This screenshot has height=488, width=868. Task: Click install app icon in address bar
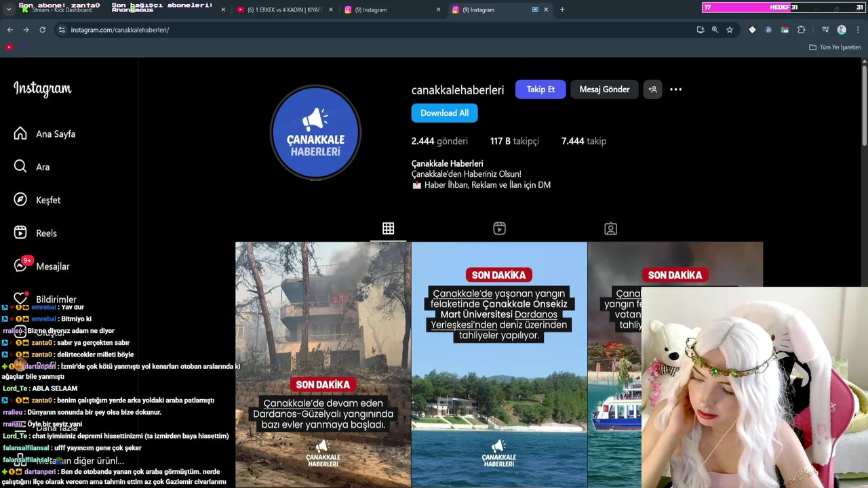point(701,30)
